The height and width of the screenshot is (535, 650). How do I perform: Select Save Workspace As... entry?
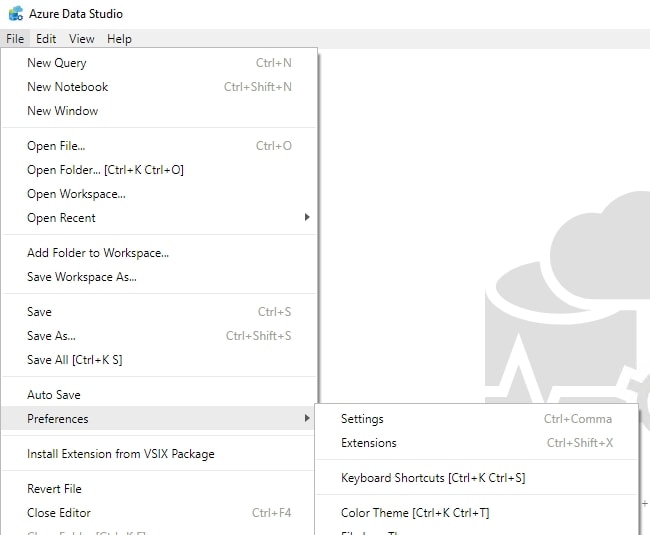click(x=159, y=277)
